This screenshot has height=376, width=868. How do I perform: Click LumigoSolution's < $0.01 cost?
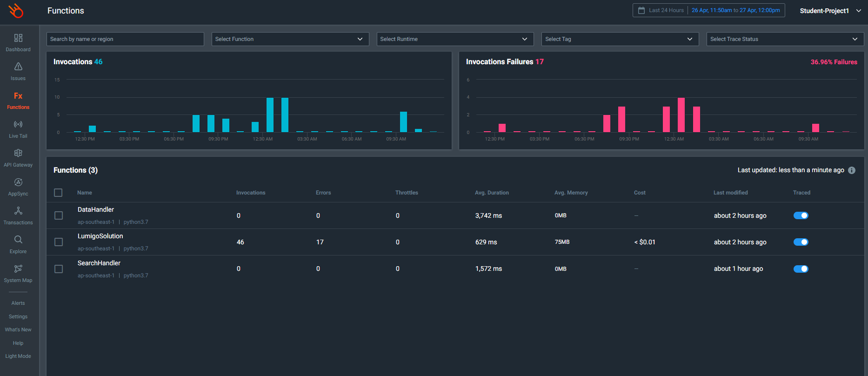645,242
